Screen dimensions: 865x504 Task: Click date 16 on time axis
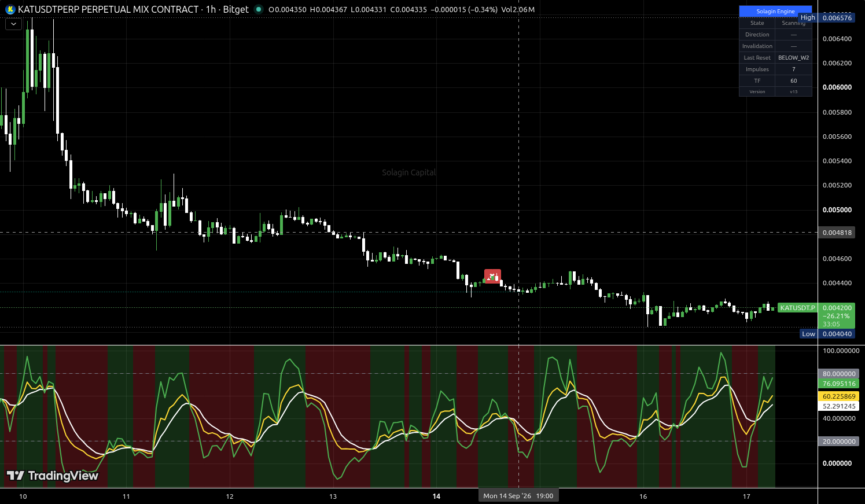coord(643,496)
